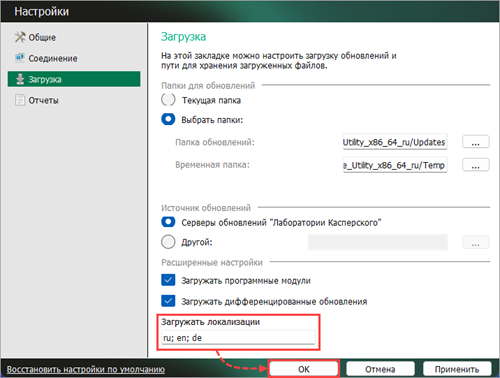Screen dimensions: 500x378
Task: Browse for the Папка обновлений folder
Action: (476, 142)
